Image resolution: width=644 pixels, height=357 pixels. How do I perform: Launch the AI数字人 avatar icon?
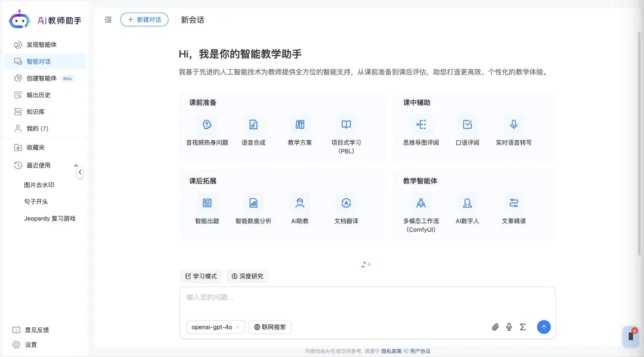tap(467, 203)
